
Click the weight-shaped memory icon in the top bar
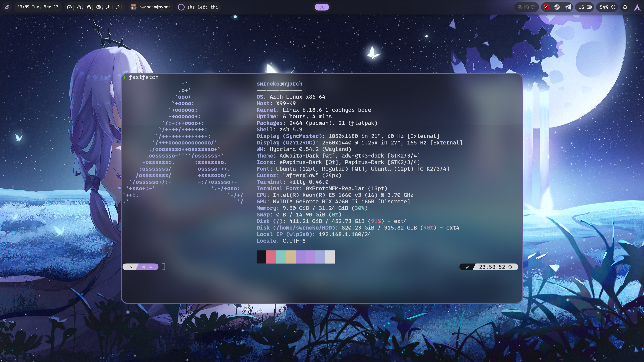click(x=89, y=7)
